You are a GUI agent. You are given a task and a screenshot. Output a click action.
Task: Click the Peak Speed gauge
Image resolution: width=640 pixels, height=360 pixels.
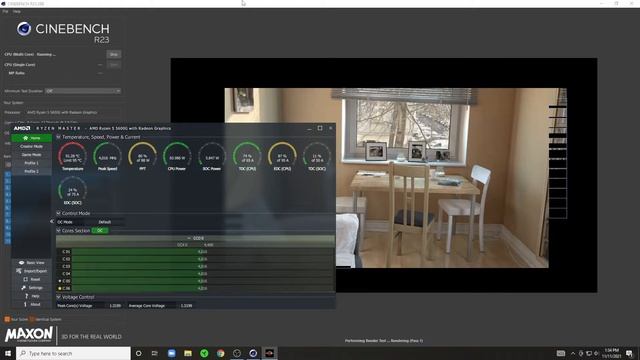point(107,157)
